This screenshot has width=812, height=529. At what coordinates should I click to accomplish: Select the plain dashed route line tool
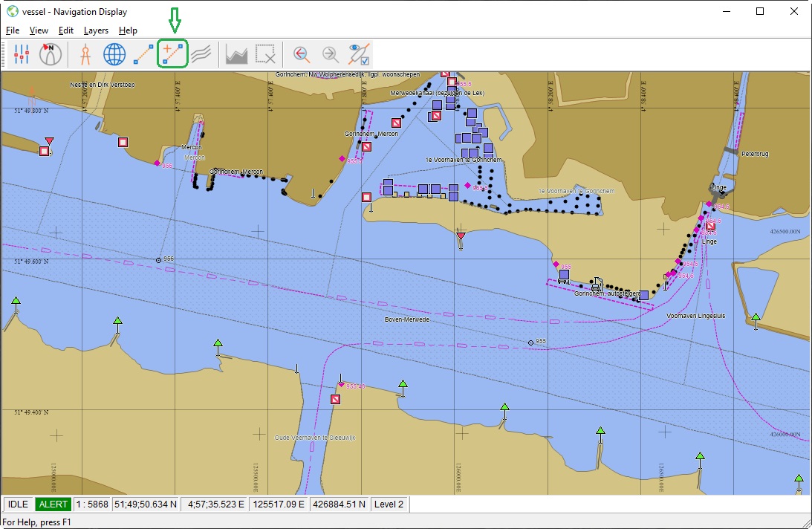point(143,54)
